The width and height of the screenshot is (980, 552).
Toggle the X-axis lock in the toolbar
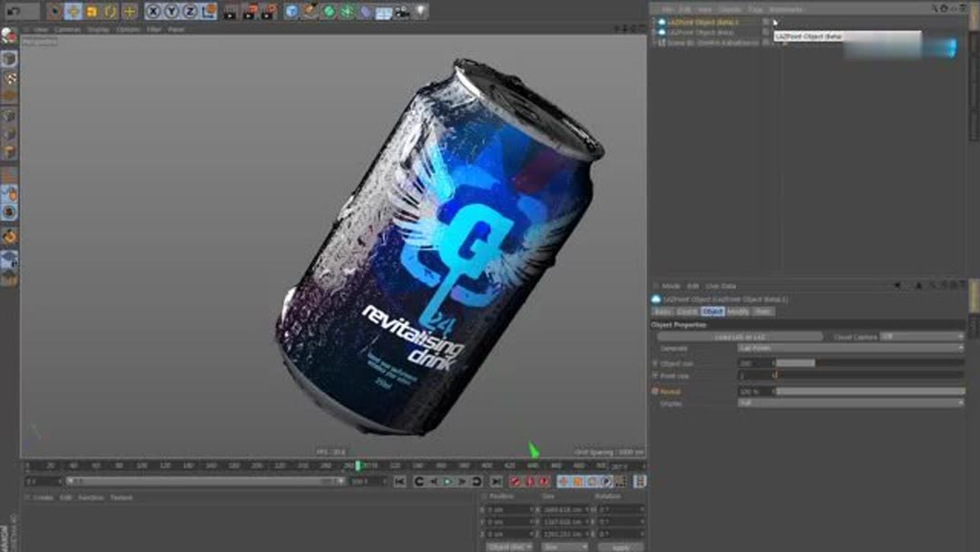pyautogui.click(x=152, y=12)
